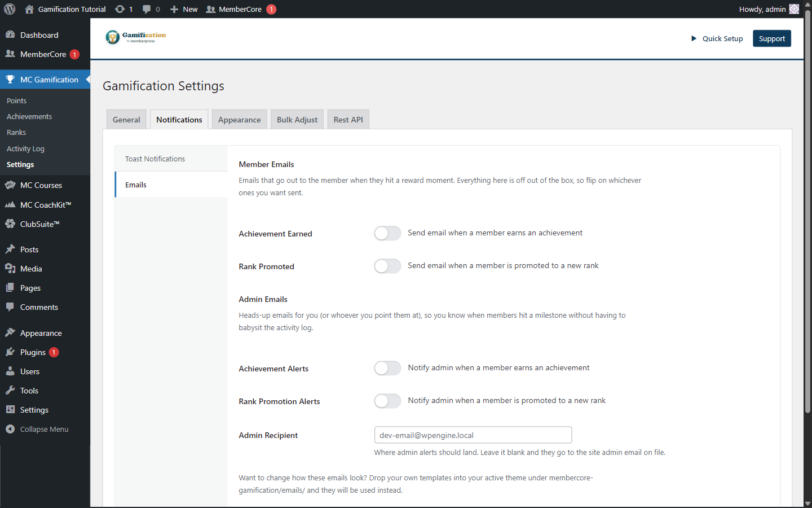The image size is (812, 508).
Task: Switch to the Appearance settings tab
Action: (240, 119)
